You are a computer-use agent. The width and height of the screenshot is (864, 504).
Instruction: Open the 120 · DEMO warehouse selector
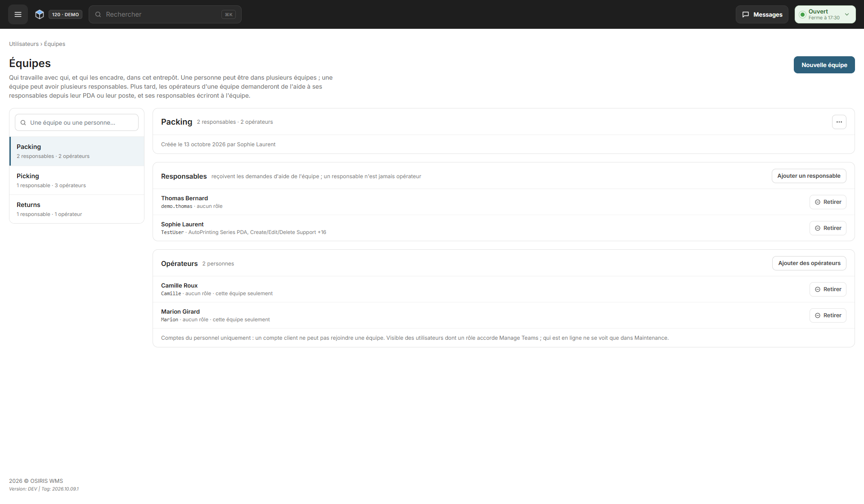[65, 14]
